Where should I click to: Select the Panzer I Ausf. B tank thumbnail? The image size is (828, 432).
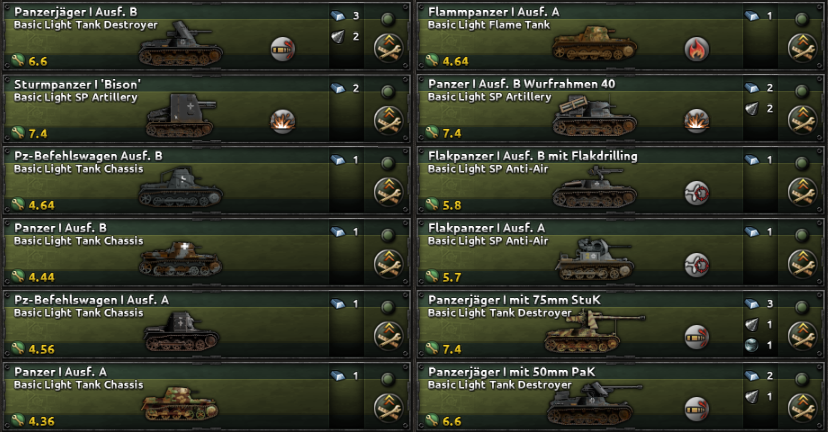tap(180, 259)
